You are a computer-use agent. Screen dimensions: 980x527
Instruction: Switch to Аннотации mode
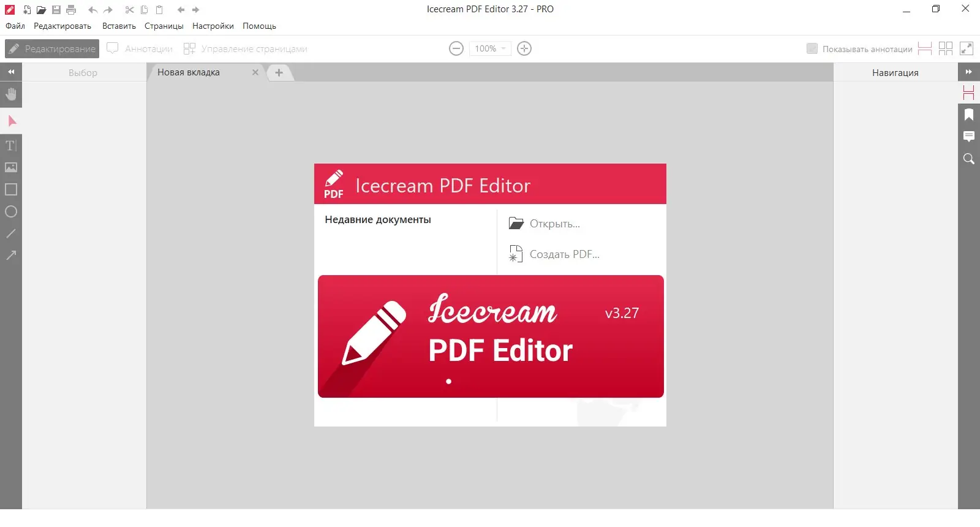[140, 48]
